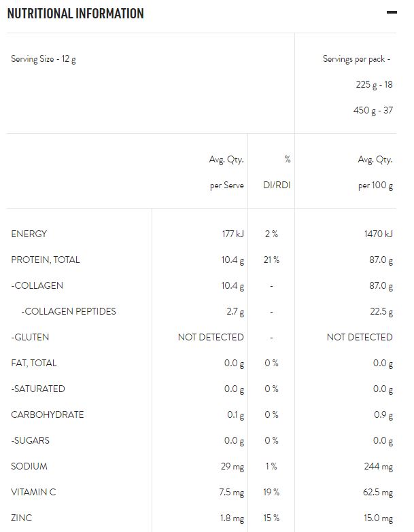Click the Serving Size 12 g text
The image size is (414, 532).
point(44,58)
